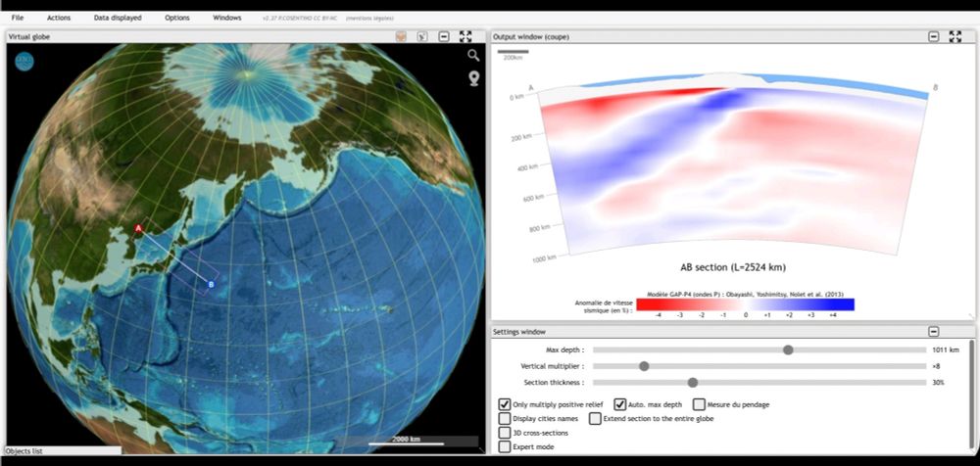Click the Section thickness slider handle
The height and width of the screenshot is (466, 980).
coord(693,382)
